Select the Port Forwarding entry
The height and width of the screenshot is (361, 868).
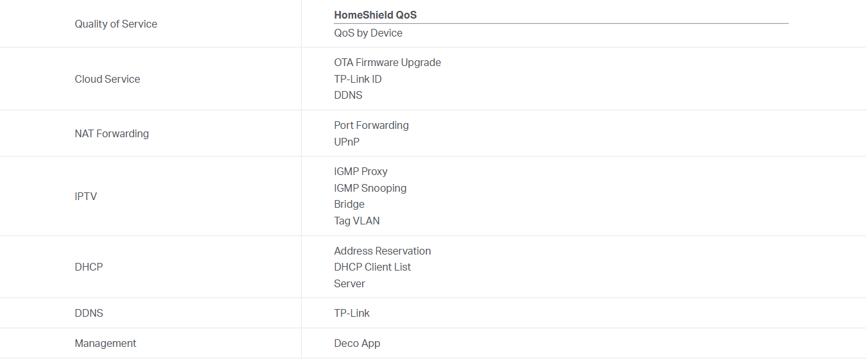click(371, 125)
